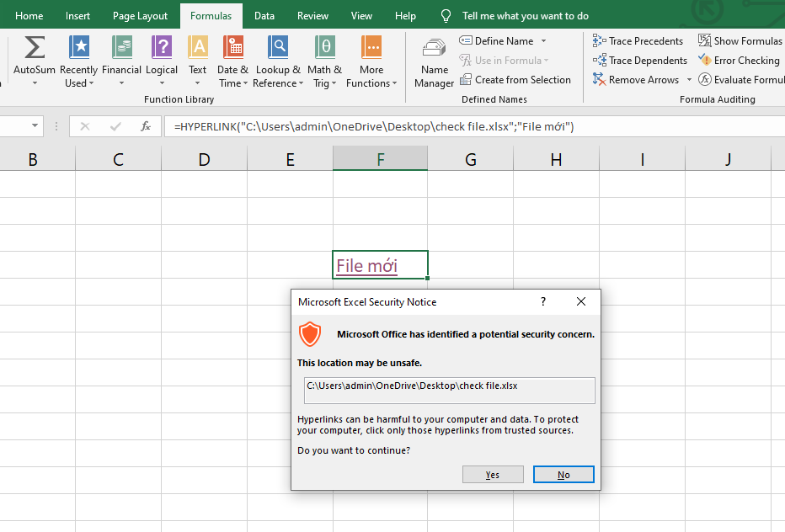Click No in the security notice

563,475
